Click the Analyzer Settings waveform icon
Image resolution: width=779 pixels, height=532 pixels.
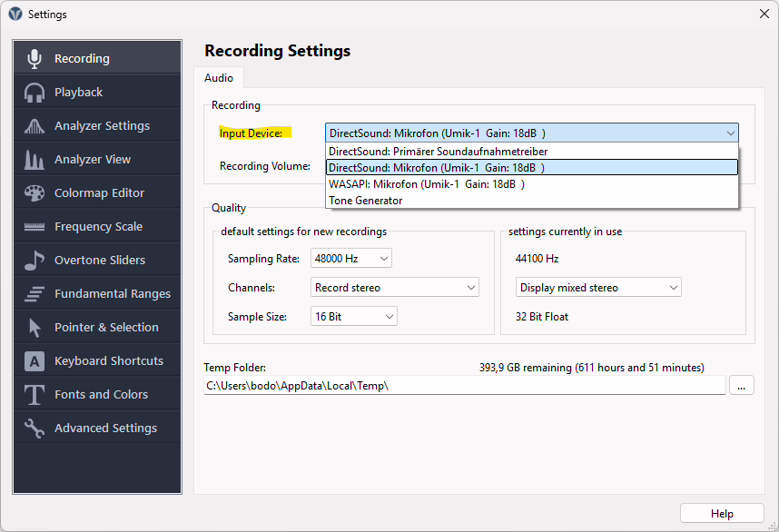pyautogui.click(x=34, y=124)
